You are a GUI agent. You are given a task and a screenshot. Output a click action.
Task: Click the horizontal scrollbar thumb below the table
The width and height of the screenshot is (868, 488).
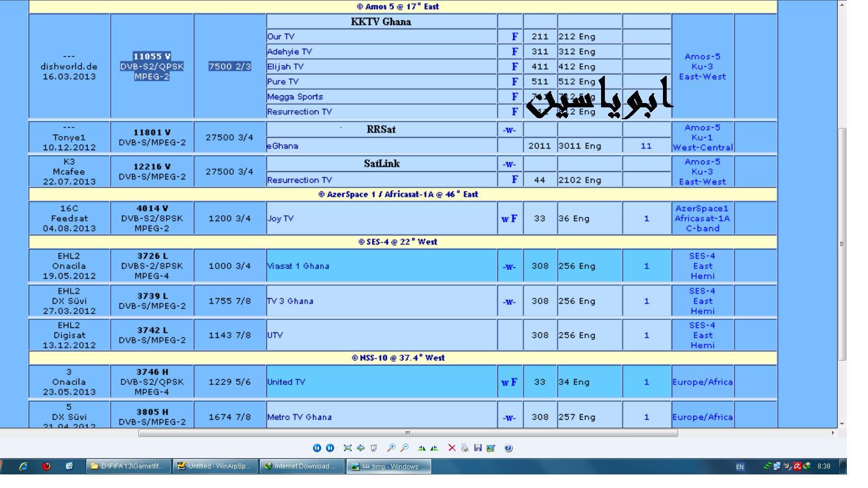click(x=408, y=433)
